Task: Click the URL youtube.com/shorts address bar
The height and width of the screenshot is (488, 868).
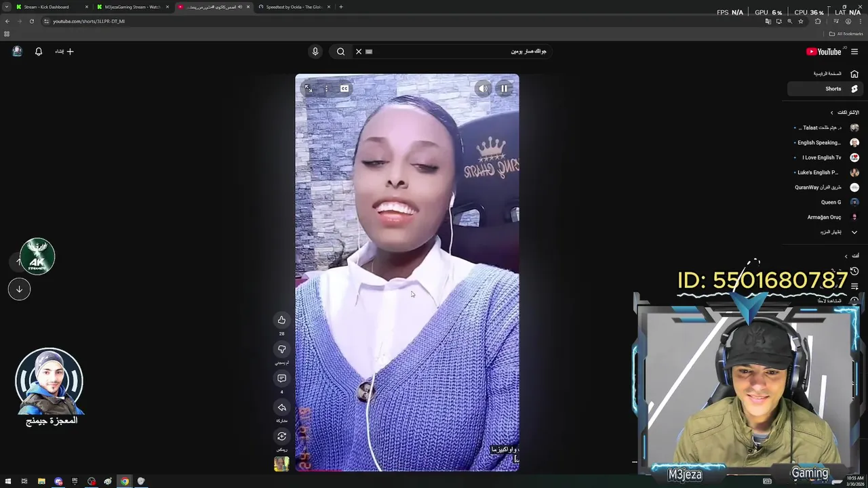Action: point(89,21)
